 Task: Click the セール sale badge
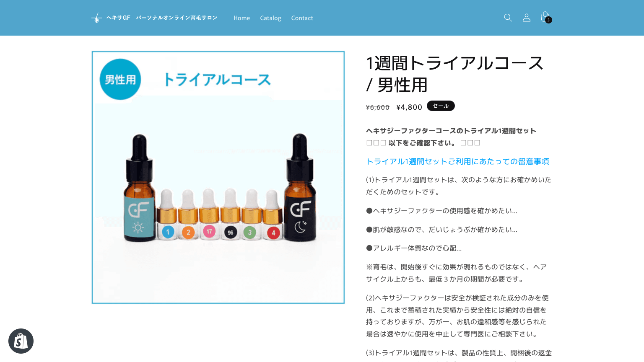tap(441, 106)
